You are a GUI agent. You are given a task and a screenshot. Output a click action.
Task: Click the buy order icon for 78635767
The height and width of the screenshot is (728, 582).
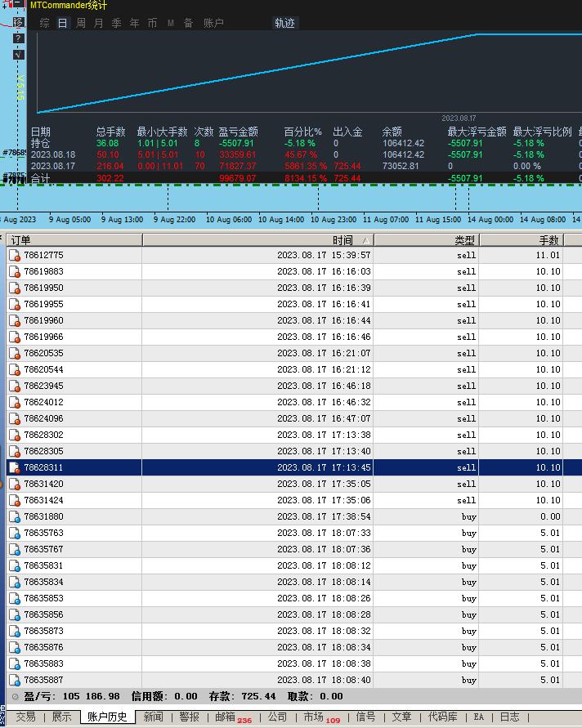click(15, 549)
